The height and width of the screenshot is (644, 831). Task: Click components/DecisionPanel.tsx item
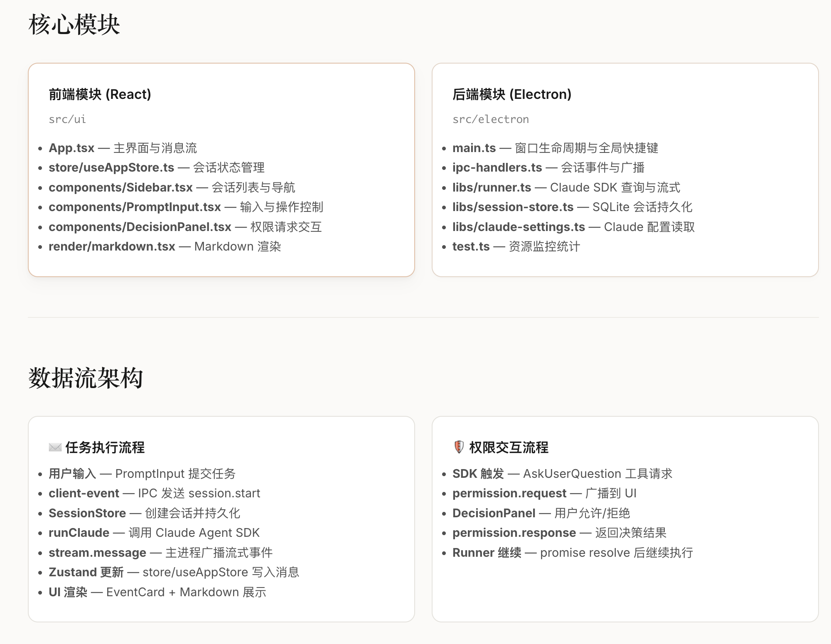(140, 227)
